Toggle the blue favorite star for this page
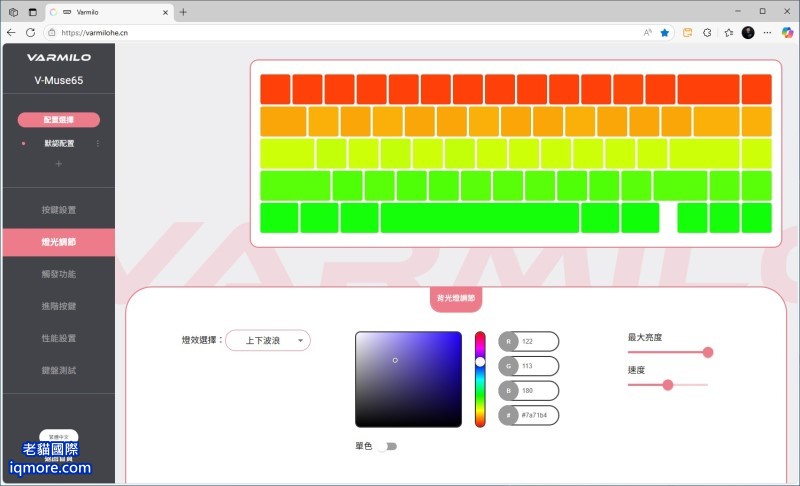800x486 pixels. [x=664, y=33]
